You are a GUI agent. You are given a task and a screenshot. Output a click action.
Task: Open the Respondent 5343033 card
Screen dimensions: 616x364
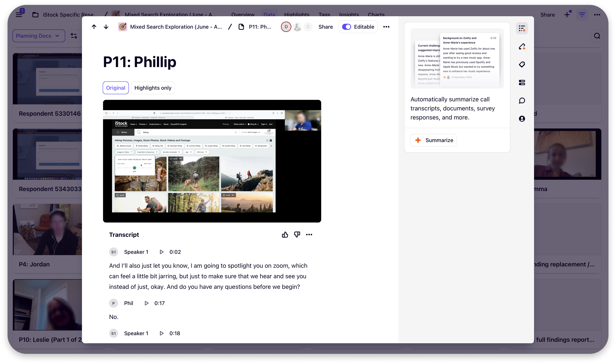(x=47, y=163)
